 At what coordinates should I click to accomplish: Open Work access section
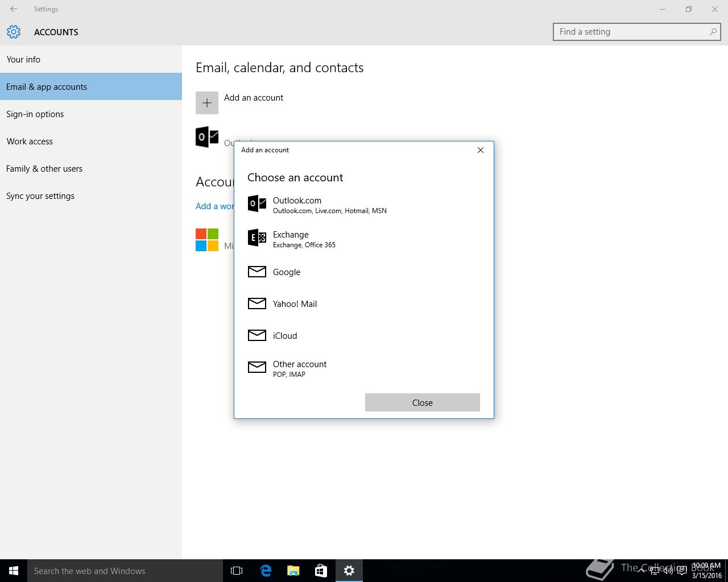point(91,141)
